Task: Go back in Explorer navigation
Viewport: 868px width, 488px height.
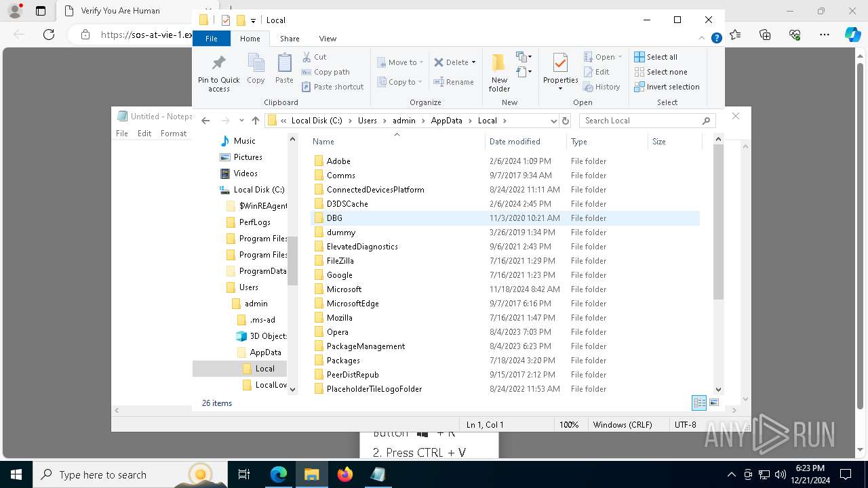Action: coord(206,121)
